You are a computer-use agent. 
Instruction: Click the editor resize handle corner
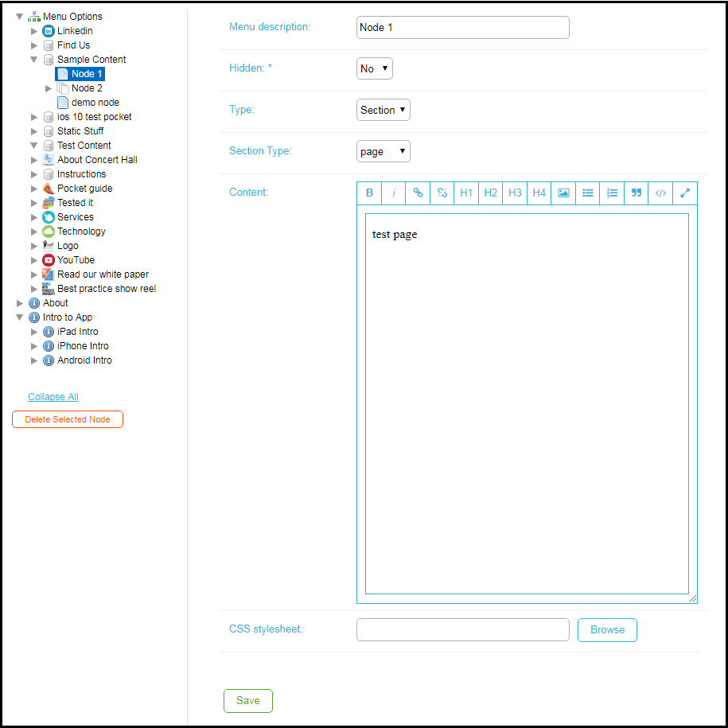pos(693,598)
